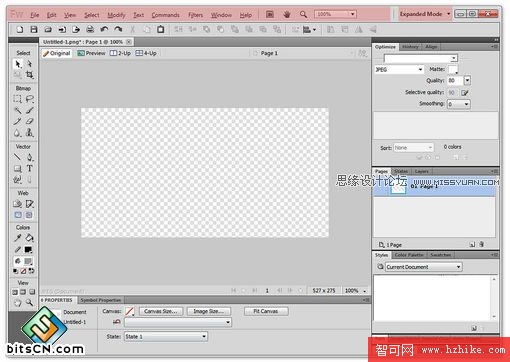This screenshot has width=510, height=362.
Task: Select the Lasso tool
Action: (30, 99)
